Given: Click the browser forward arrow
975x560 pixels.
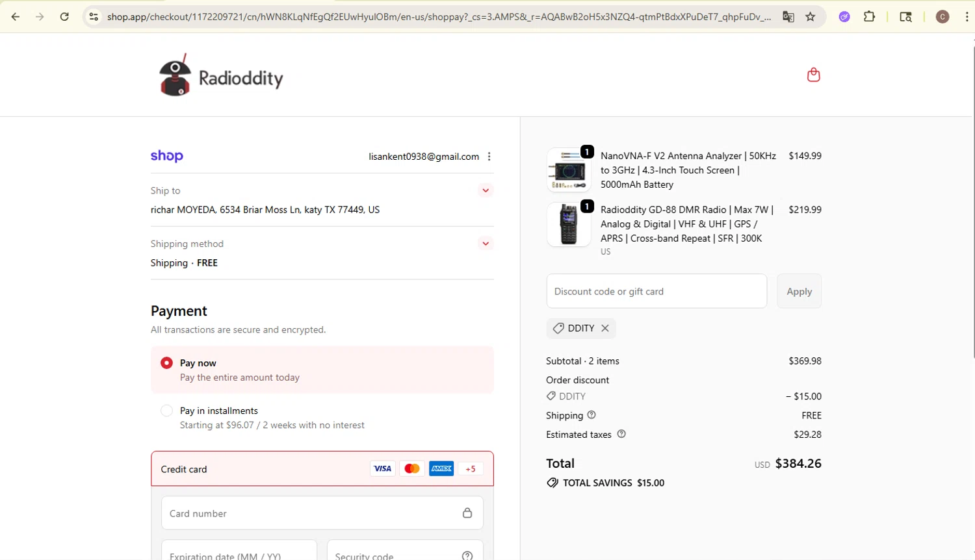Looking at the screenshot, I should [x=40, y=17].
